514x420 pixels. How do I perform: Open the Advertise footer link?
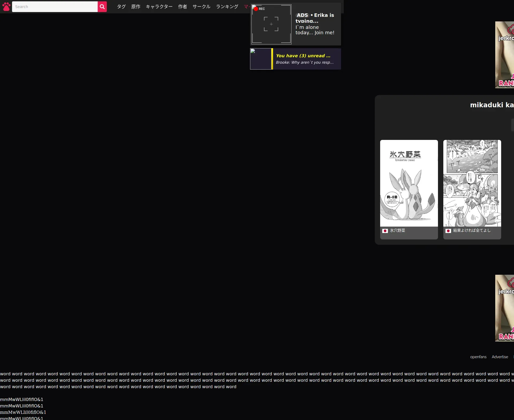[500, 357]
